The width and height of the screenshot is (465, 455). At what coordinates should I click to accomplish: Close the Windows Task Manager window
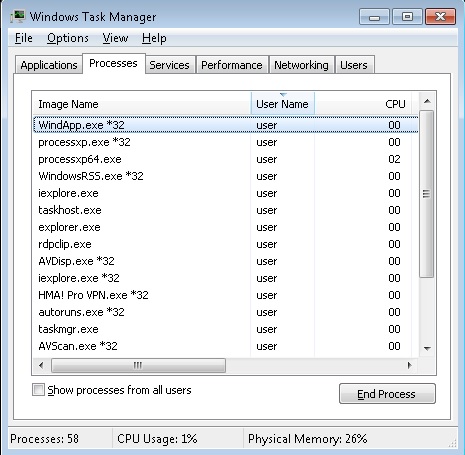coord(440,17)
